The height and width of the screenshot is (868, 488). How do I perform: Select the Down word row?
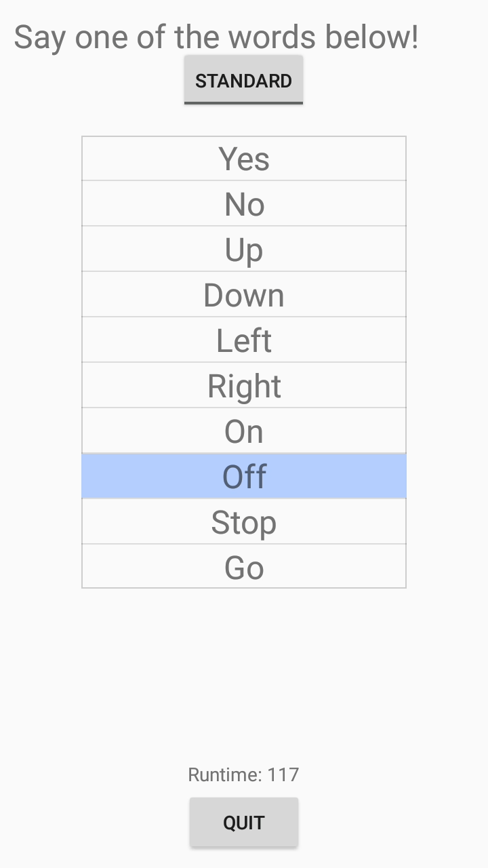point(244,295)
